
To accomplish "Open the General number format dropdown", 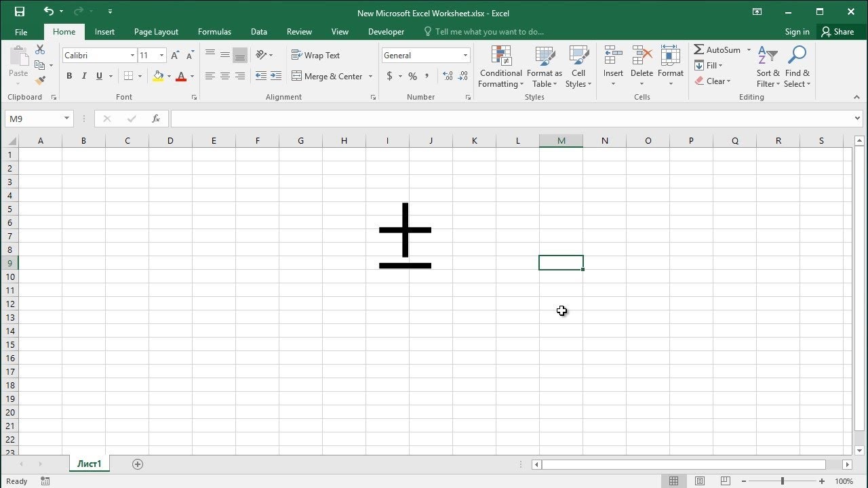I will tap(465, 56).
